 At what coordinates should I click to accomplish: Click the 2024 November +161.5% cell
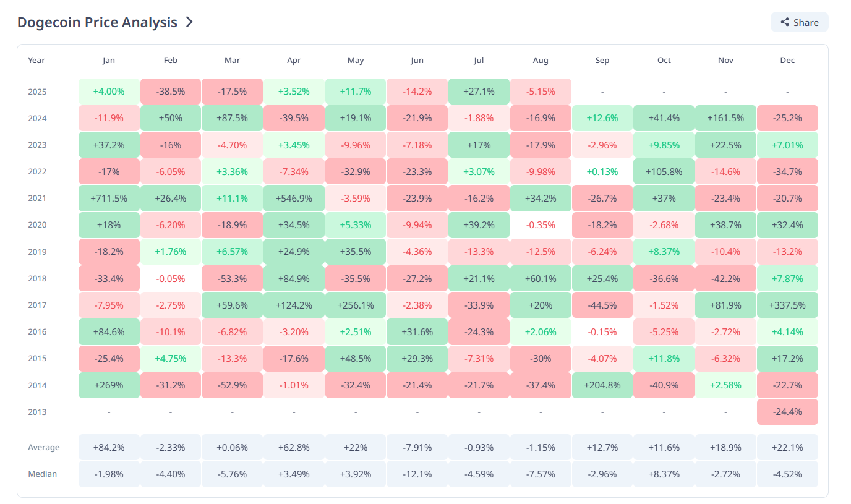click(725, 118)
